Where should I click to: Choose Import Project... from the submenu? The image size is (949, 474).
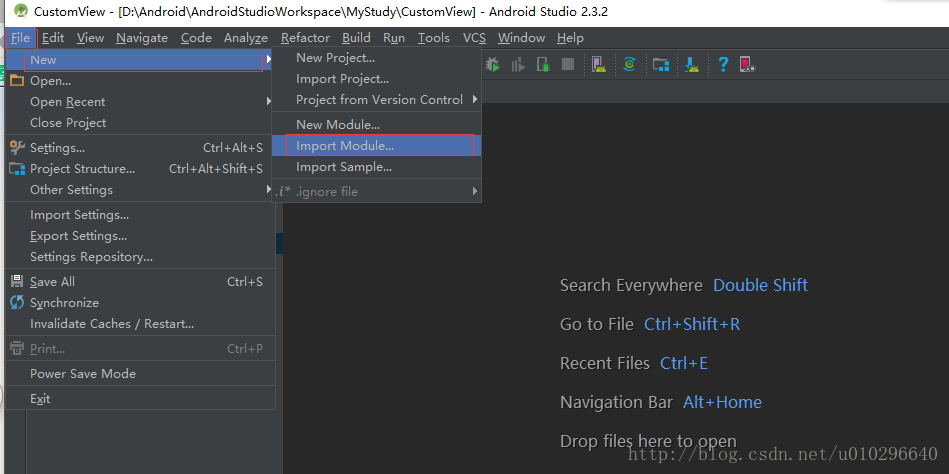click(376, 79)
